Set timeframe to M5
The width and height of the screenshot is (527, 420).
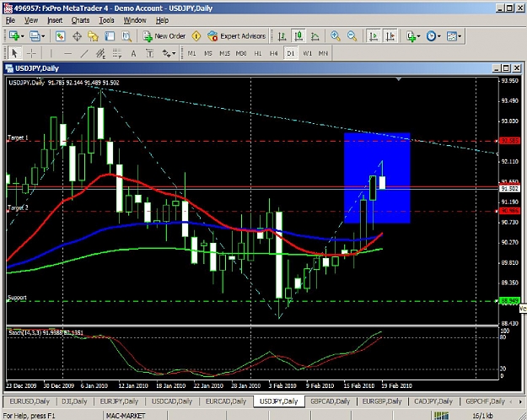coord(208,53)
